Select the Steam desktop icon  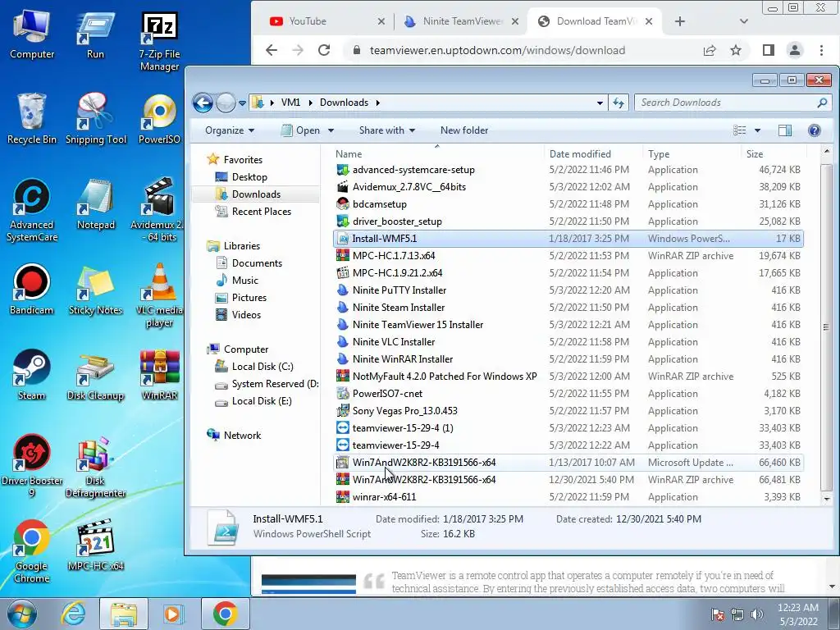pyautogui.click(x=32, y=375)
